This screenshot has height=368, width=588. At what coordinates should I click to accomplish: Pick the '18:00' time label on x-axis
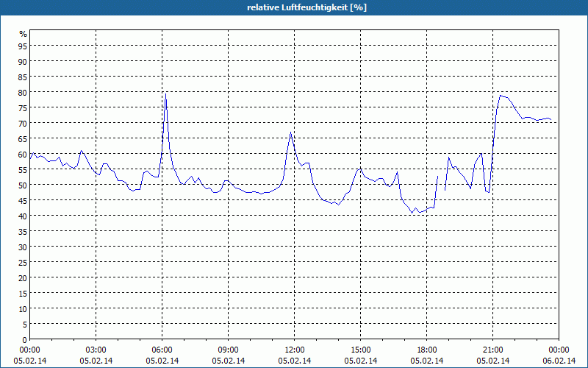coord(427,350)
